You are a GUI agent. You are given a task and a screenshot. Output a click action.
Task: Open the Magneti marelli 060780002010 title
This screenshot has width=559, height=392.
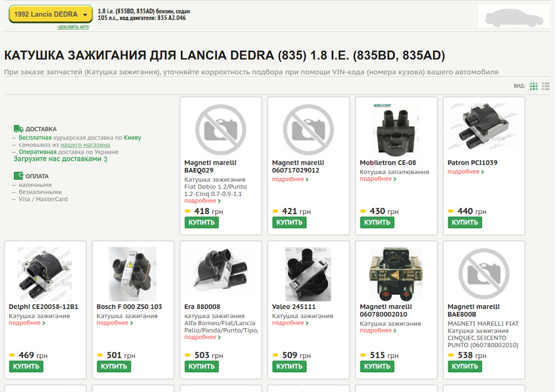pyautogui.click(x=385, y=311)
